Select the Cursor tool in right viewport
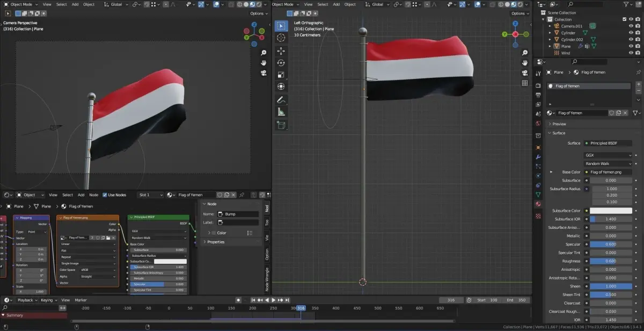The width and height of the screenshot is (644, 331). click(281, 38)
